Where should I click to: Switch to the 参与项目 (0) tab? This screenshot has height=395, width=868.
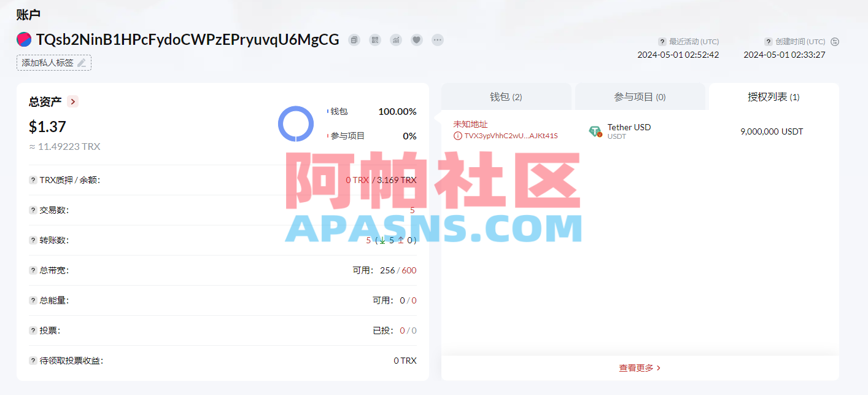pyautogui.click(x=640, y=96)
